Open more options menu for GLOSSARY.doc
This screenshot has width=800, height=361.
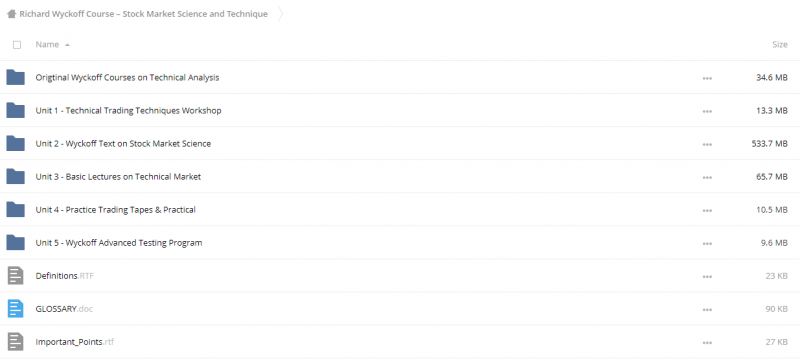click(x=707, y=310)
